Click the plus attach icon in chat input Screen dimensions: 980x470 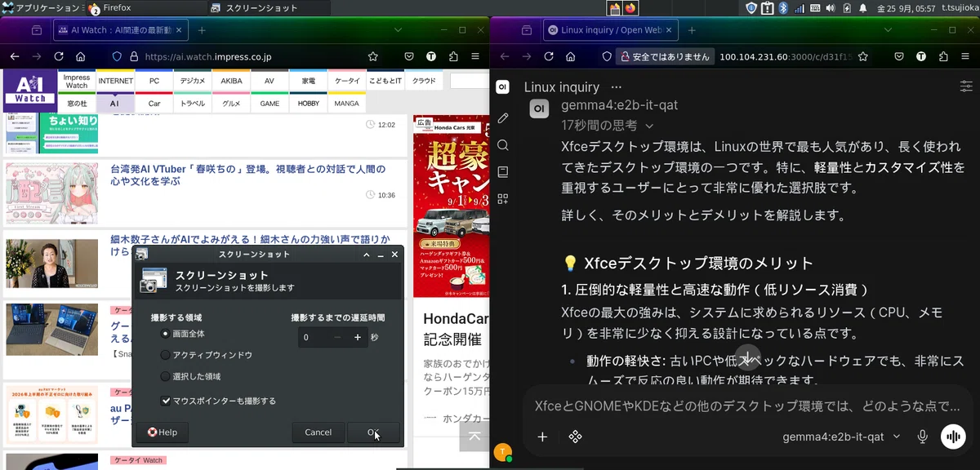tap(542, 437)
